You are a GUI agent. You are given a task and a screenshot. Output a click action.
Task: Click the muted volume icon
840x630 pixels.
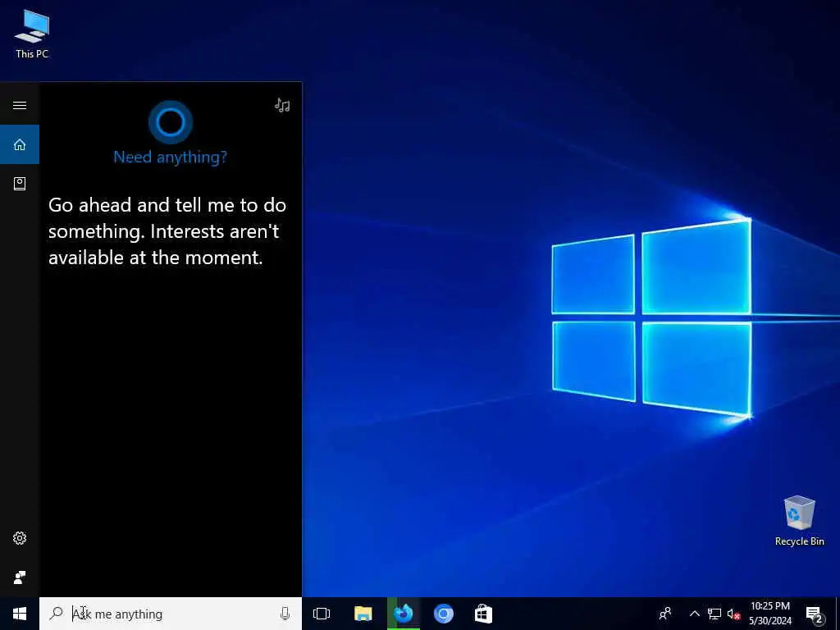coord(733,614)
